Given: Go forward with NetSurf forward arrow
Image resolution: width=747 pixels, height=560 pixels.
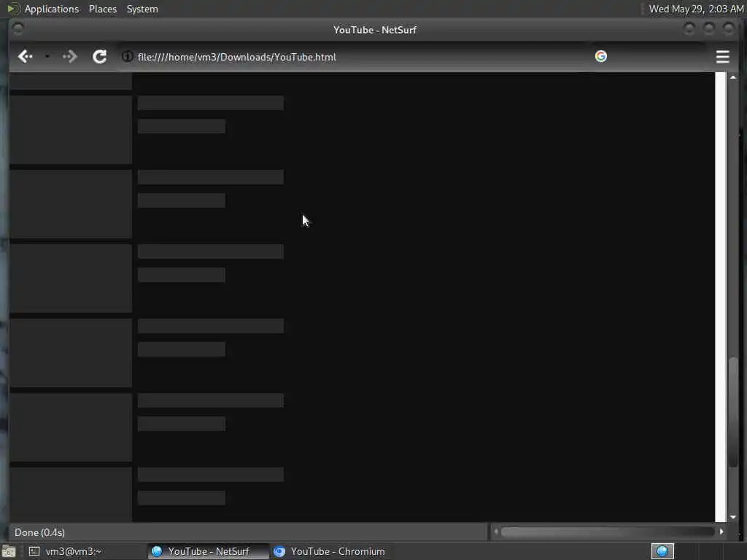Looking at the screenshot, I should 69,57.
